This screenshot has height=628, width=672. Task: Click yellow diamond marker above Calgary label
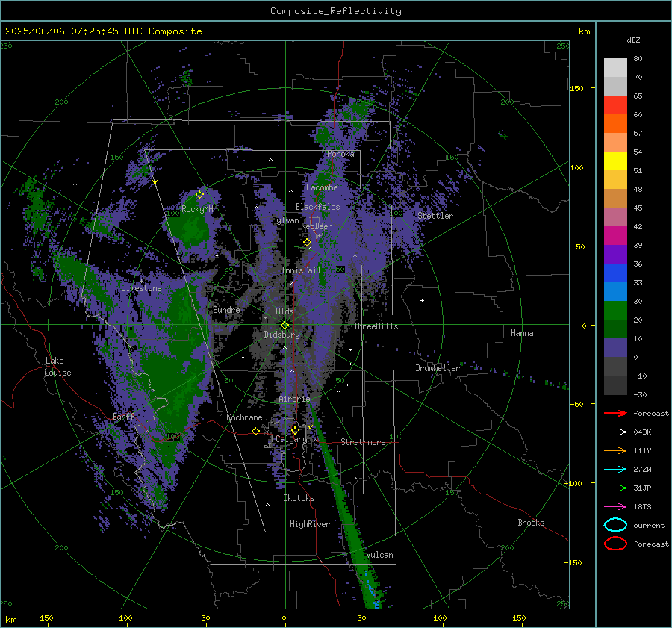tap(295, 430)
